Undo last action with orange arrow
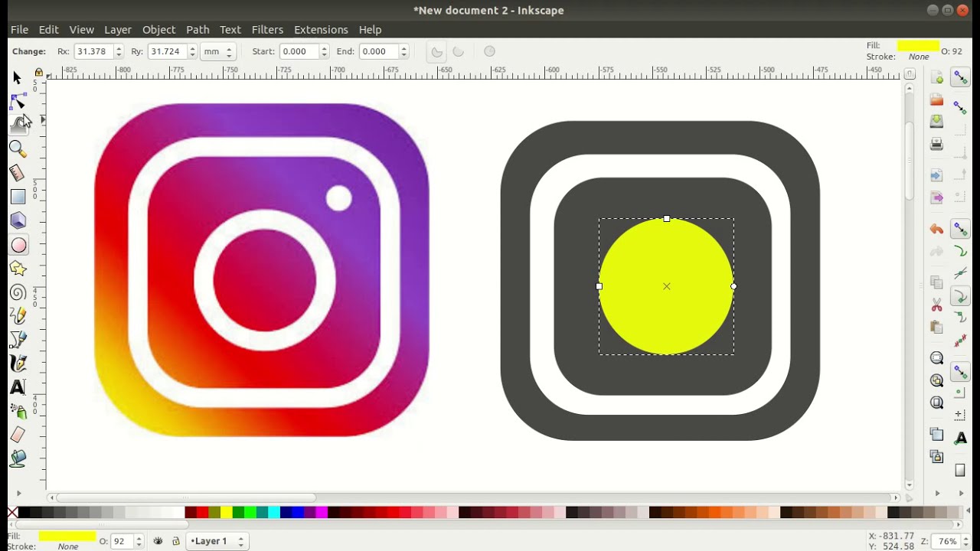 (x=936, y=229)
